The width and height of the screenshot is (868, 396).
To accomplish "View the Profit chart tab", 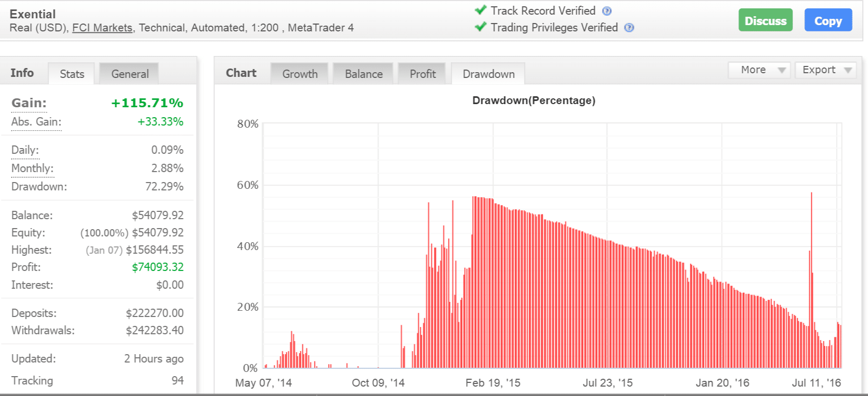I will click(x=422, y=74).
